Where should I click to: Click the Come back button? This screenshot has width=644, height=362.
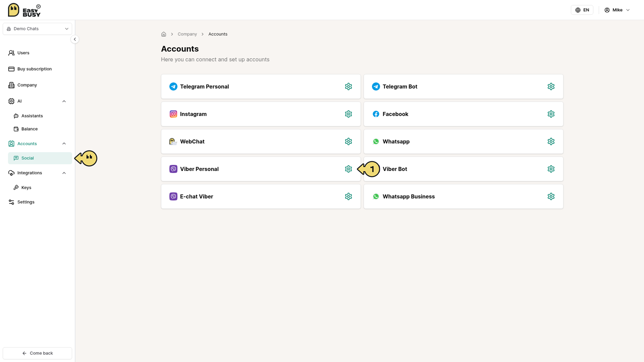[x=37, y=353]
